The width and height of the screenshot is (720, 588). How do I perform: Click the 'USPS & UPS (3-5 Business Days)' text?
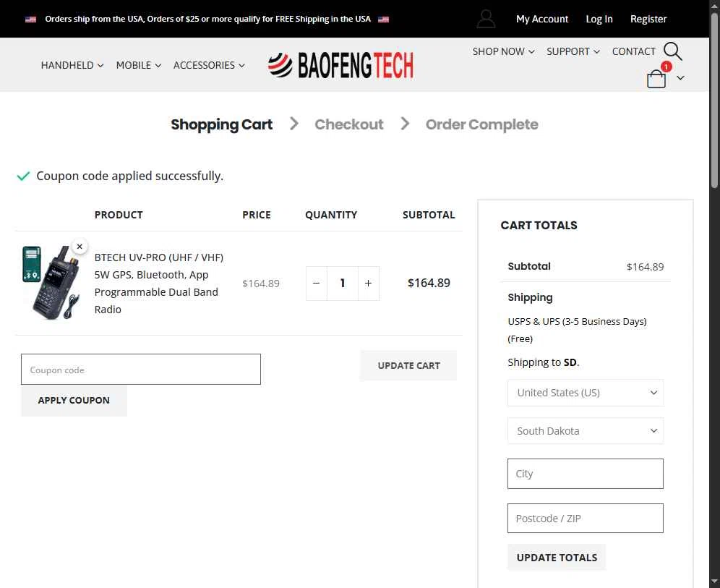577,322
